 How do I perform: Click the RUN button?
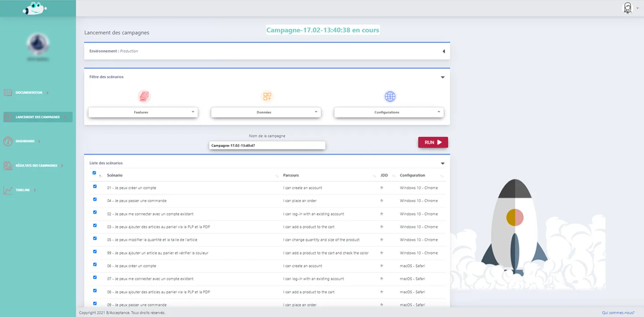(433, 142)
